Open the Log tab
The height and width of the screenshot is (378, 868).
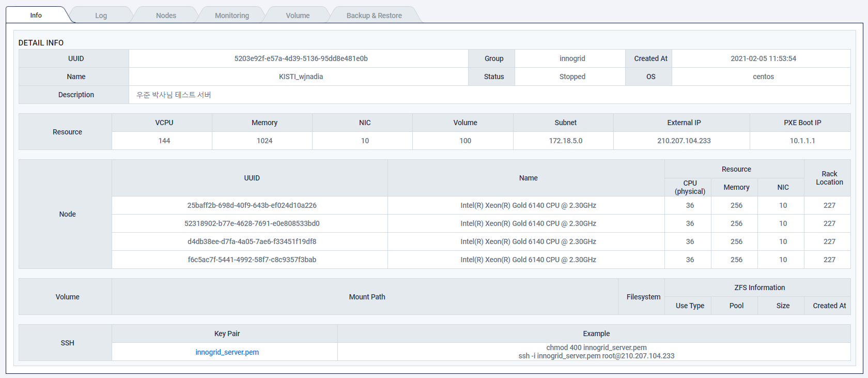(x=101, y=16)
